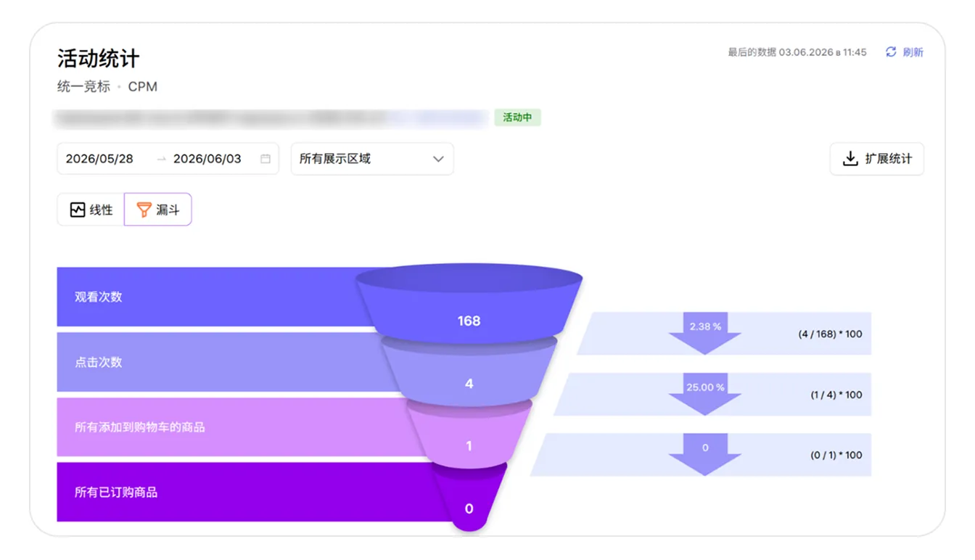Viewport: 975px width, 560px height.
Task: Click the chevron of the display area selector
Action: point(438,159)
